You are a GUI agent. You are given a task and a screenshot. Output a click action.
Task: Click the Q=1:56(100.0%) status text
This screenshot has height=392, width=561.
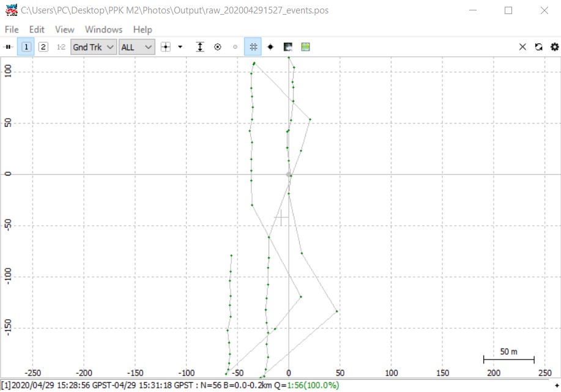pyautogui.click(x=307, y=385)
